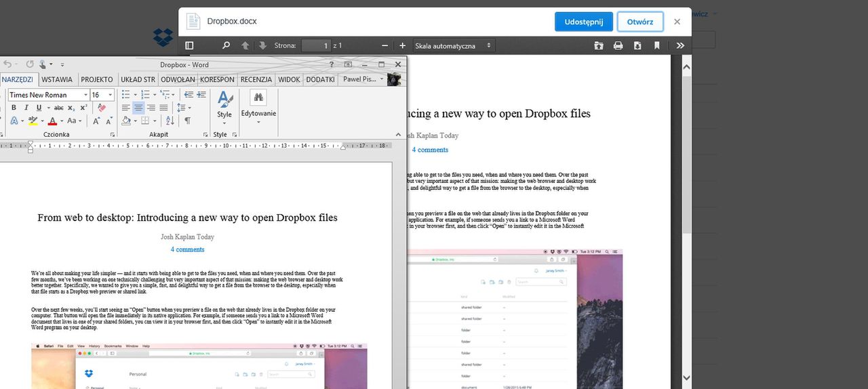
Task: Switch to PROJEKTO ribbon tab
Action: pyautogui.click(x=97, y=79)
